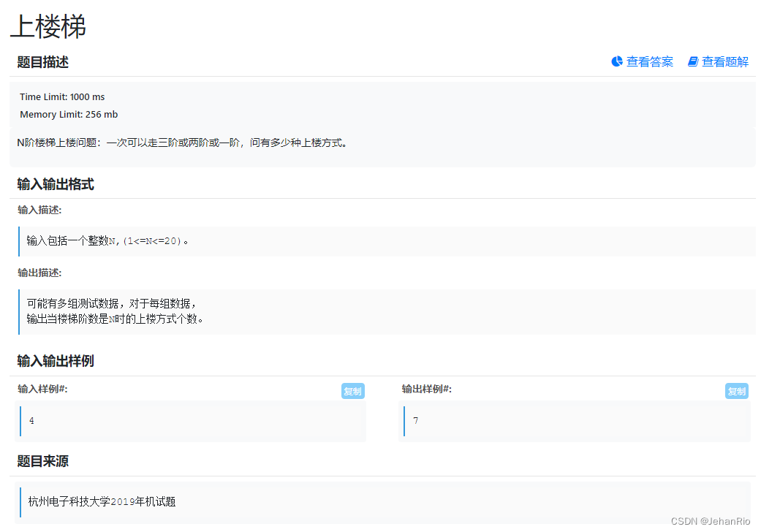Click the 输入描述: label
The image size is (761, 532).
(x=39, y=210)
